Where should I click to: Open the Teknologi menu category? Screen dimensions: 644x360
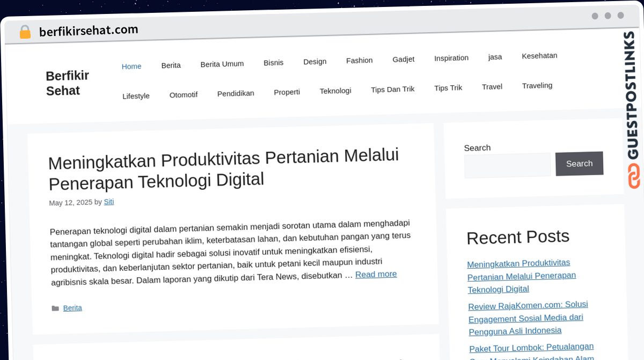(335, 91)
